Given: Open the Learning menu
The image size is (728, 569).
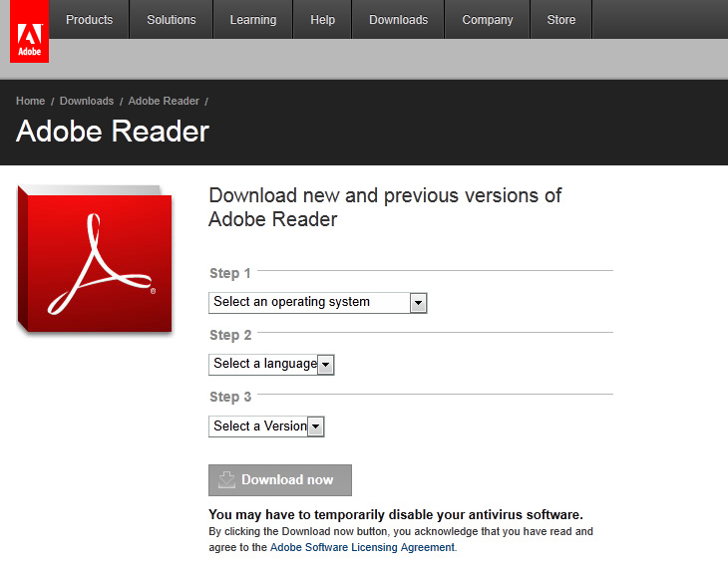Looking at the screenshot, I should [253, 20].
